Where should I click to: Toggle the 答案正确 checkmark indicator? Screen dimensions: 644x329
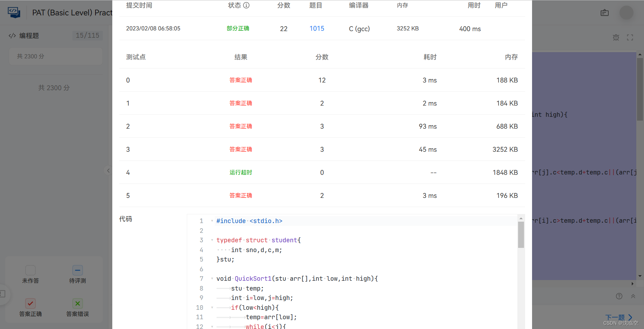(30, 303)
